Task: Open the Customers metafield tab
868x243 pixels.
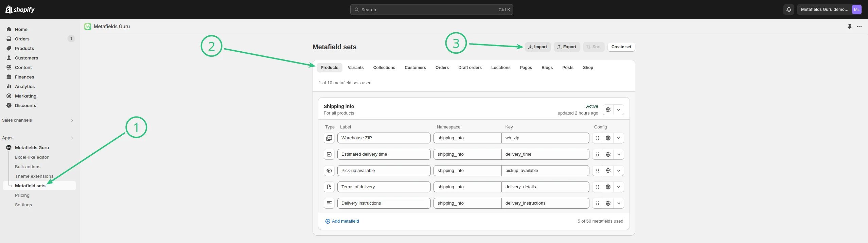Action: coord(415,68)
